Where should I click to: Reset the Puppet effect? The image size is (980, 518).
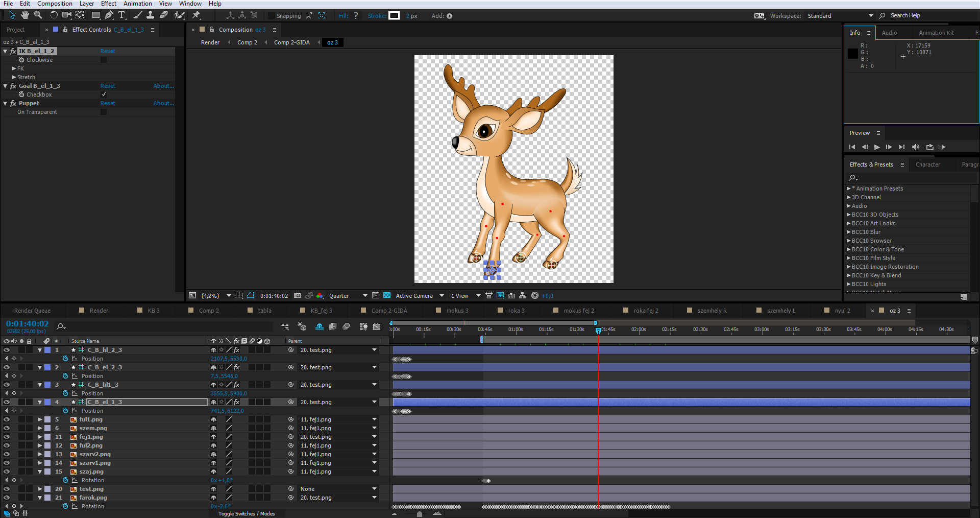click(108, 103)
